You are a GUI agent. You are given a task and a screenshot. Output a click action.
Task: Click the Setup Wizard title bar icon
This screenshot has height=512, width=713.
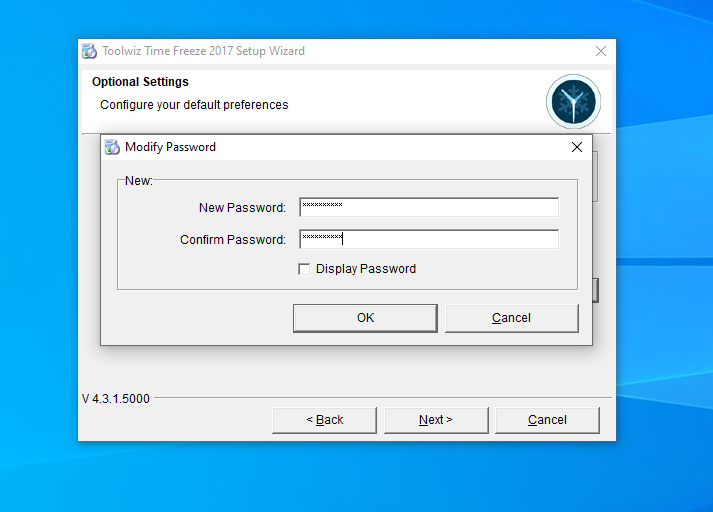tap(89, 51)
